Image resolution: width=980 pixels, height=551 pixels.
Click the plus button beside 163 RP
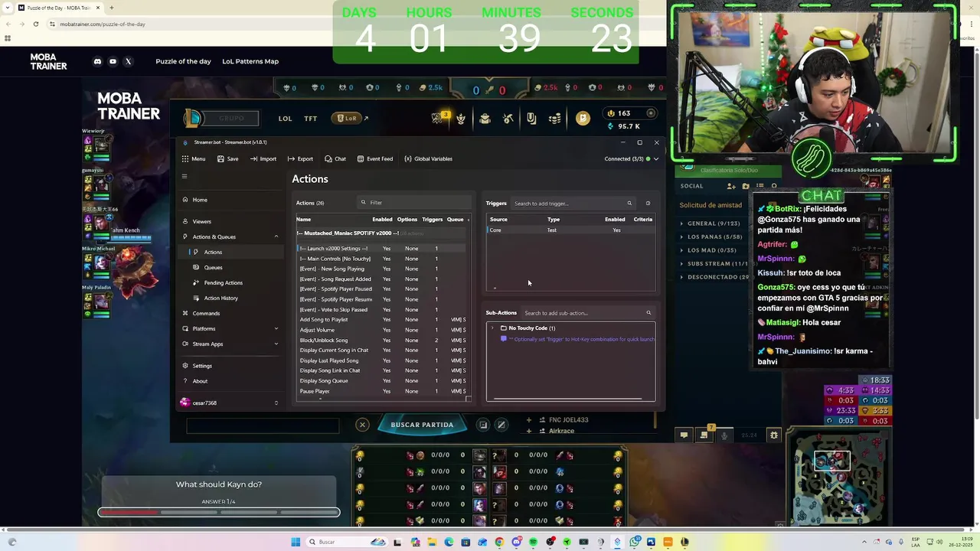pos(650,113)
